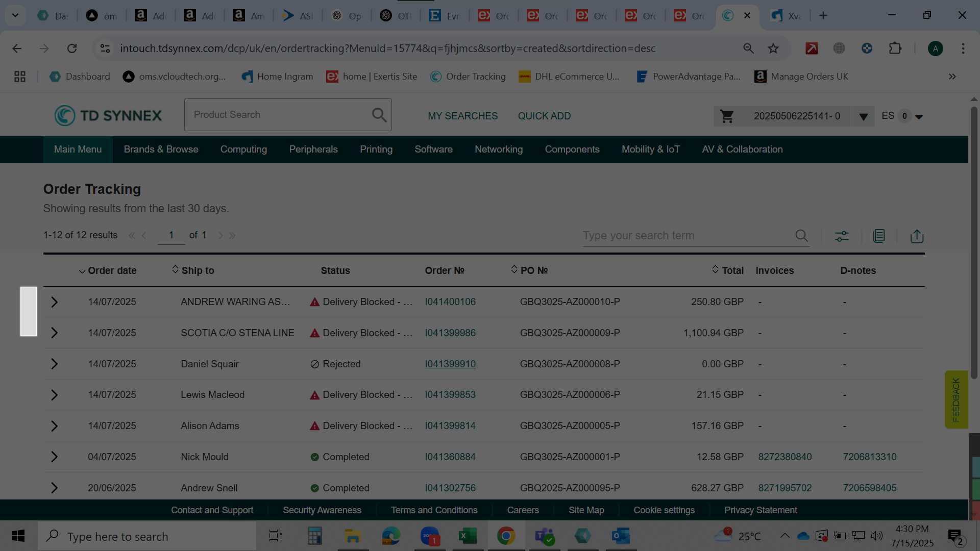Sort by PO № column
Viewport: 980px width, 551px height.
click(529, 270)
